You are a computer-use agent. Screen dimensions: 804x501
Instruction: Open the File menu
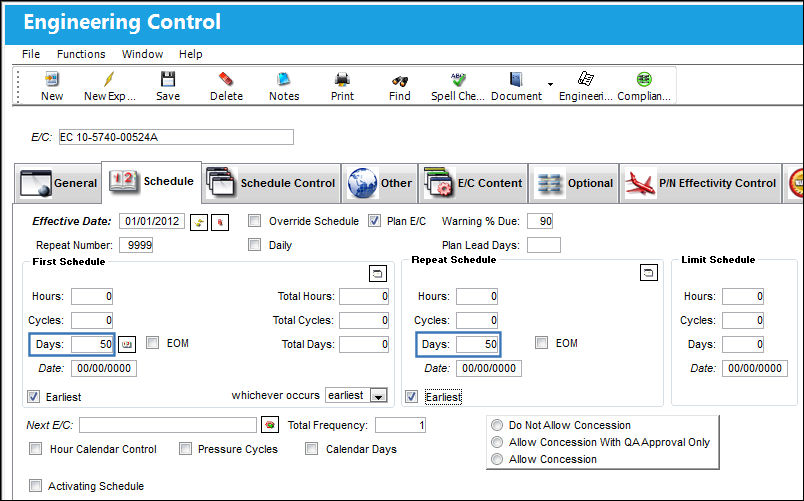click(x=31, y=54)
